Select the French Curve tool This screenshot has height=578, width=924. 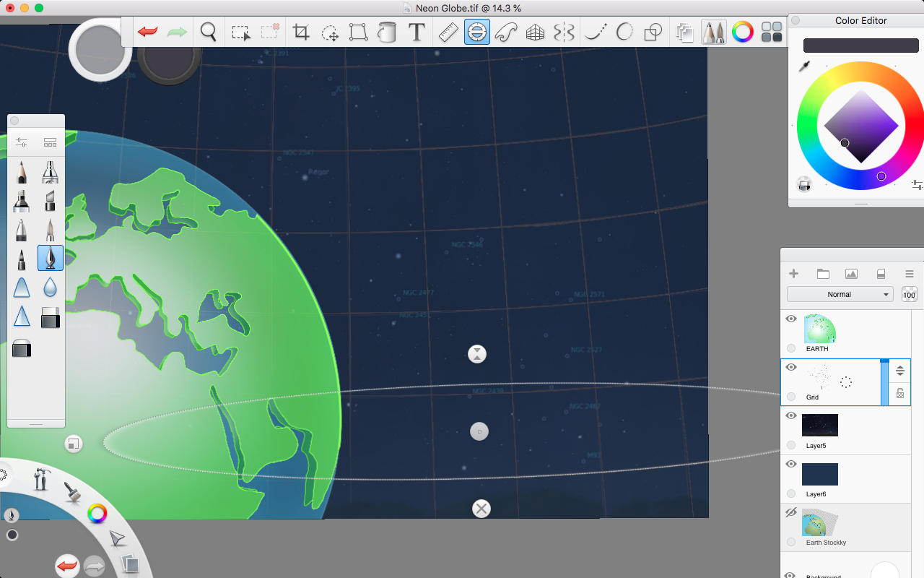point(506,33)
